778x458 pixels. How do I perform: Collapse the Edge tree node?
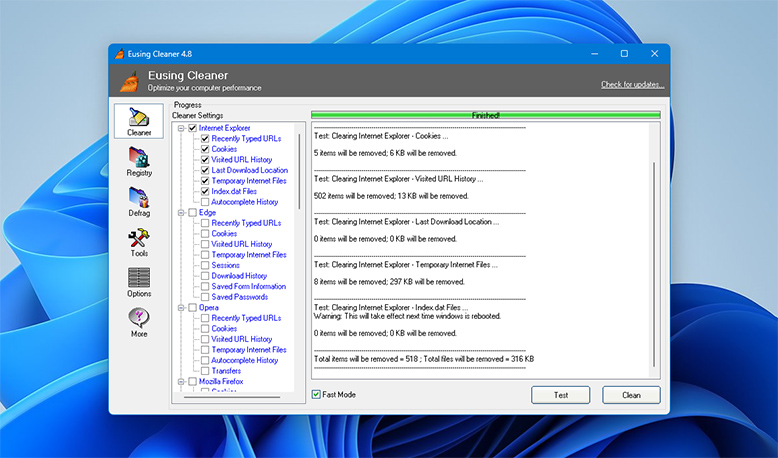182,212
